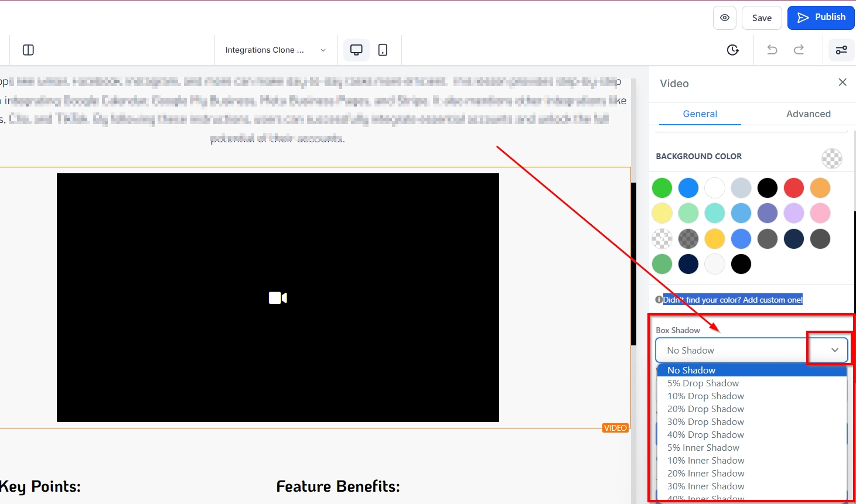Switch to mobile view mode
Screen dimensions: 856x504
tap(383, 50)
